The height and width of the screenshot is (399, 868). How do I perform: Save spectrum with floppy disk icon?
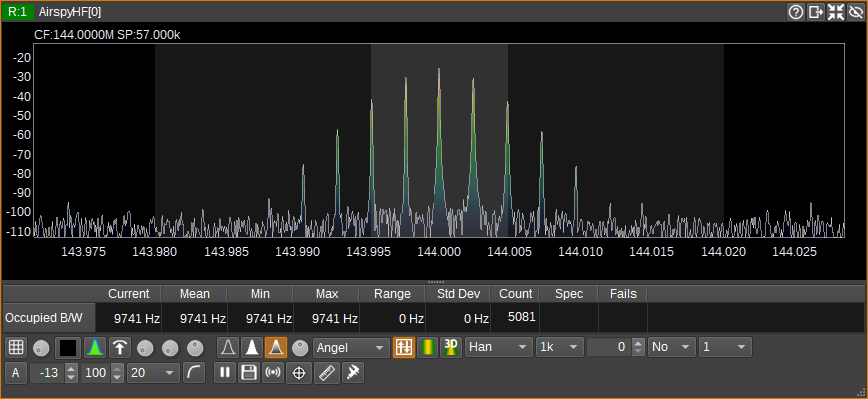click(249, 373)
